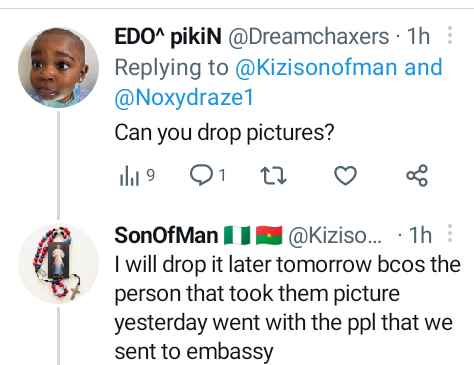Open more options for SonOfMan tweet
This screenshot has height=365, width=474.
[450, 233]
